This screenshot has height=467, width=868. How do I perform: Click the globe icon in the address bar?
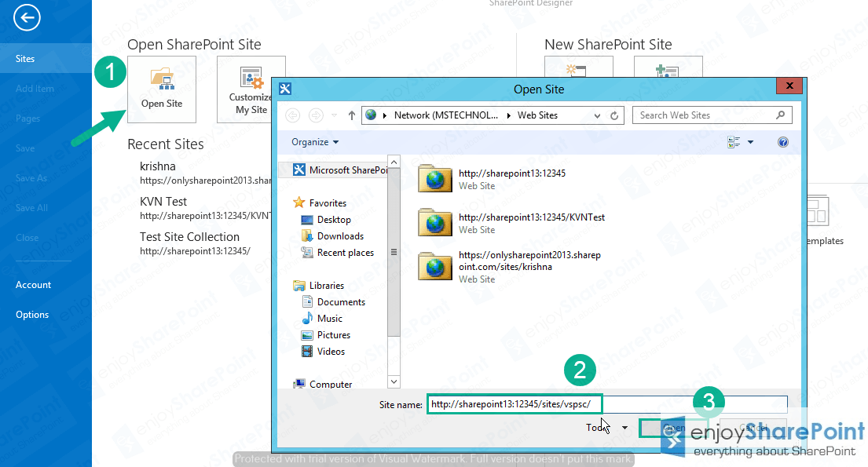pos(371,115)
